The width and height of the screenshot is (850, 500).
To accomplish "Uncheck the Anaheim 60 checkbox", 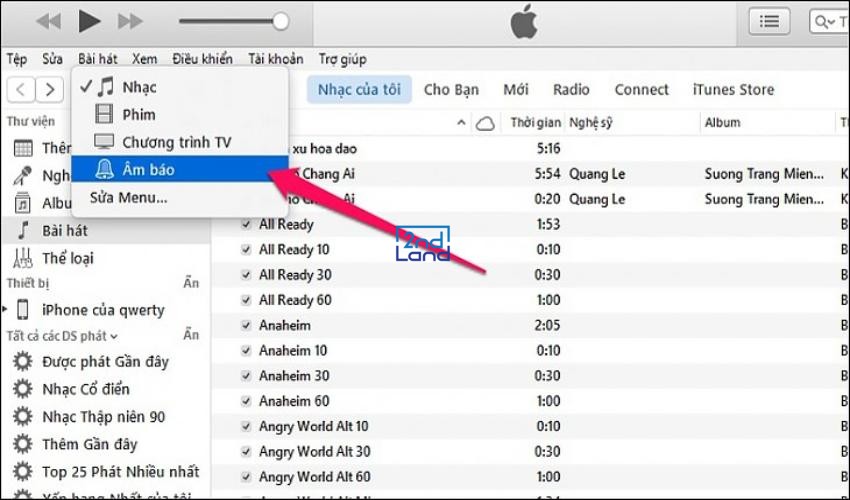I will [246, 401].
